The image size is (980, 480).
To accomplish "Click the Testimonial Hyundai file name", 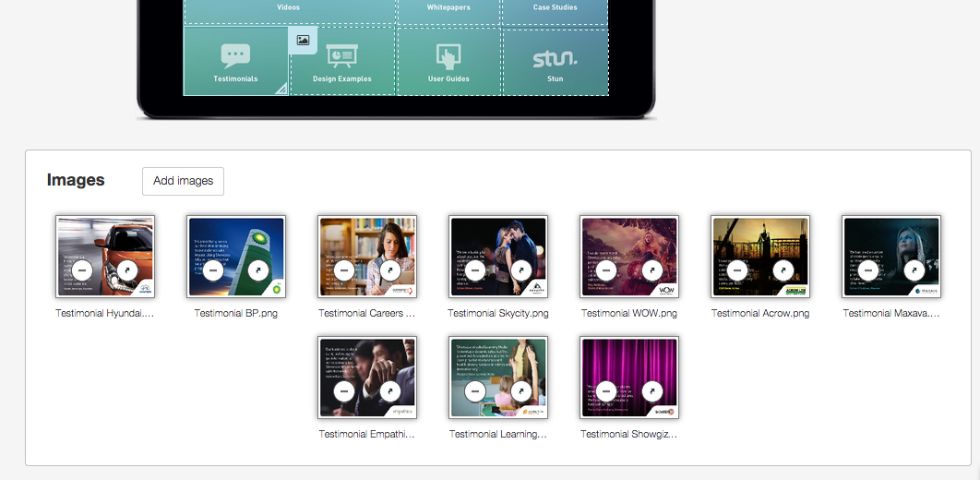I will (x=104, y=313).
